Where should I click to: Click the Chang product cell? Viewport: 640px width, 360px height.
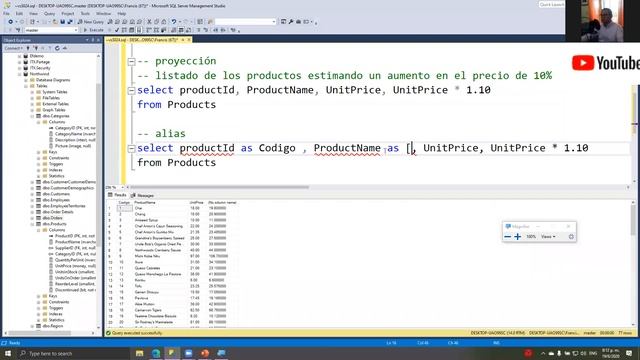pos(160,214)
